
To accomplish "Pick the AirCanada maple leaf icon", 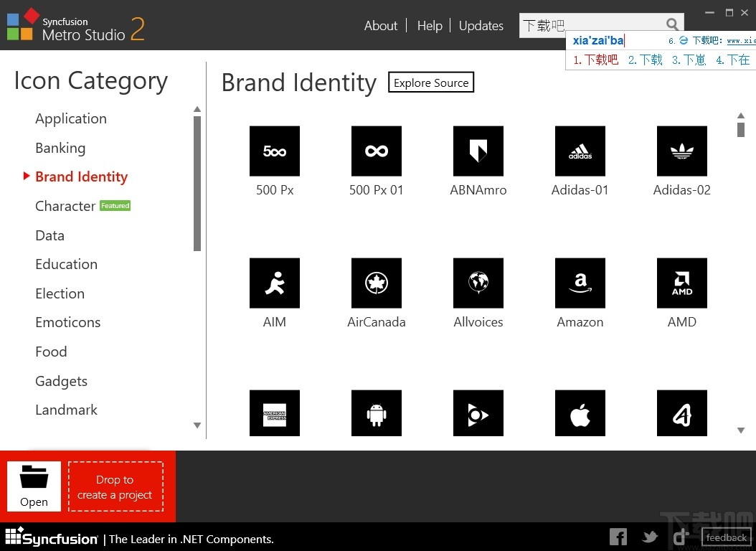I will pyautogui.click(x=377, y=283).
